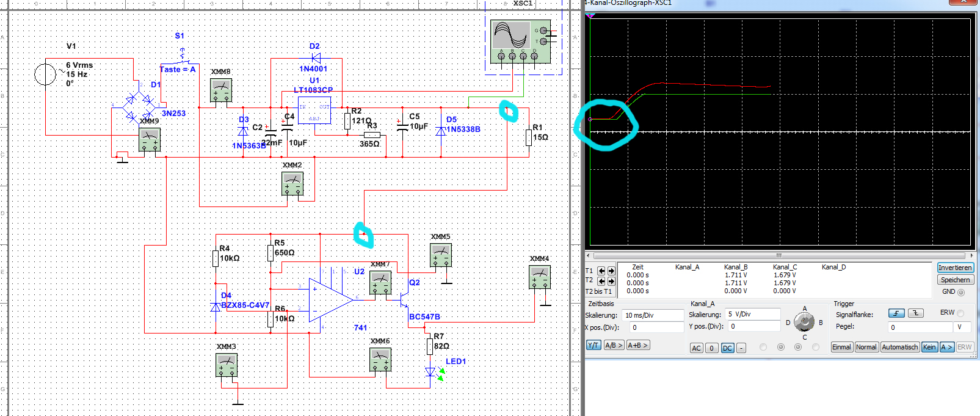Image resolution: width=980 pixels, height=416 pixels.
Task: Click the Zeitbasis Skalierung 10 ms/Div field
Action: click(x=653, y=315)
